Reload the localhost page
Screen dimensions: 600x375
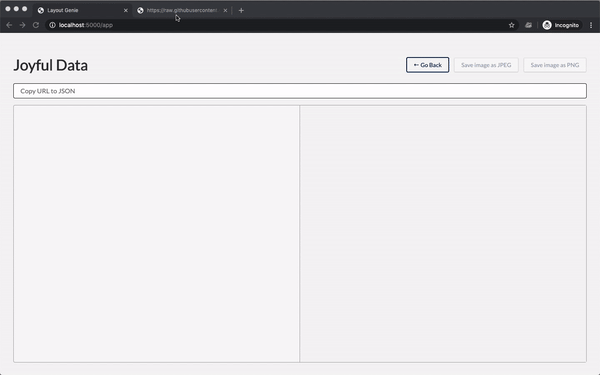(36, 25)
